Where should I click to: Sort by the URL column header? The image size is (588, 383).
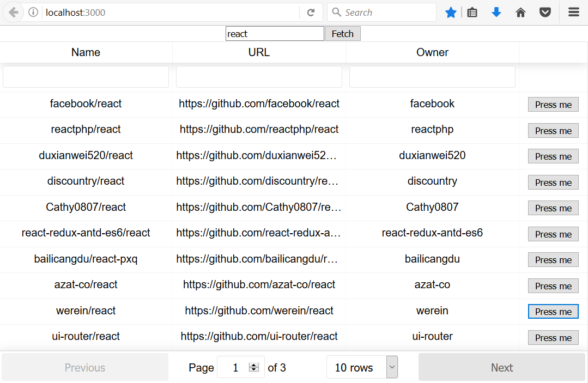(259, 52)
